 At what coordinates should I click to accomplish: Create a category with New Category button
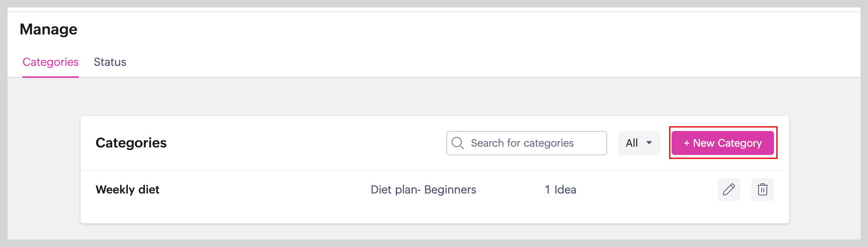(723, 143)
